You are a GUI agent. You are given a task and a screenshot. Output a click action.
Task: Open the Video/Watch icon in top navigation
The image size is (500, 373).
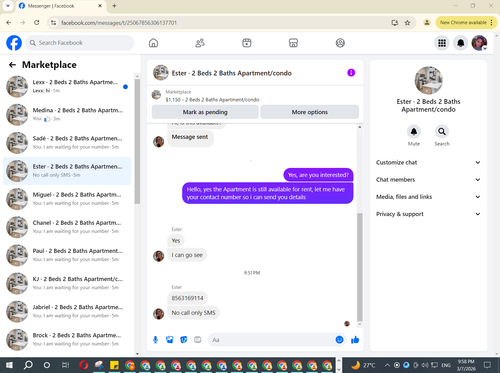[x=247, y=43]
